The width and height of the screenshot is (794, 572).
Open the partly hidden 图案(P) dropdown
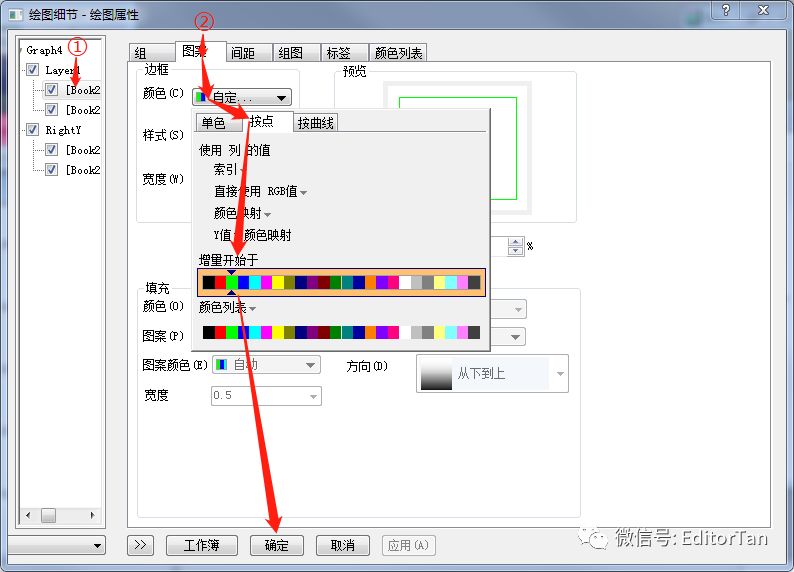point(515,337)
